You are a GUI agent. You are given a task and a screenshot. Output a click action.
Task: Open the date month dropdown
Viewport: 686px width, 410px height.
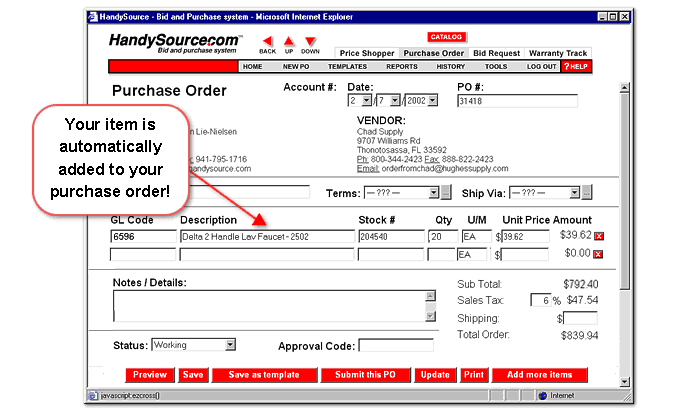[x=366, y=101]
